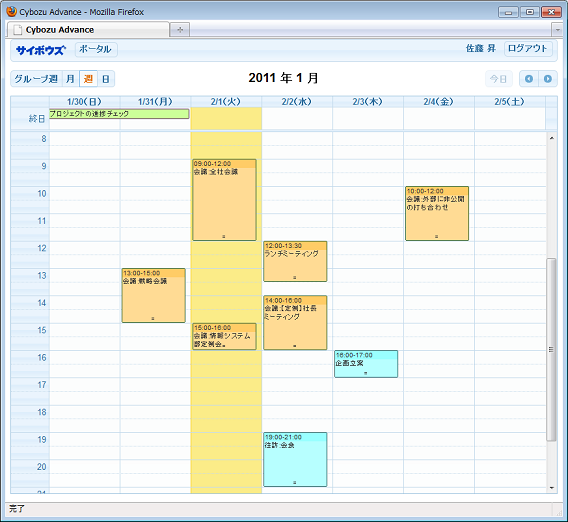Open the 19:00-21:00 evening event

click(295, 459)
